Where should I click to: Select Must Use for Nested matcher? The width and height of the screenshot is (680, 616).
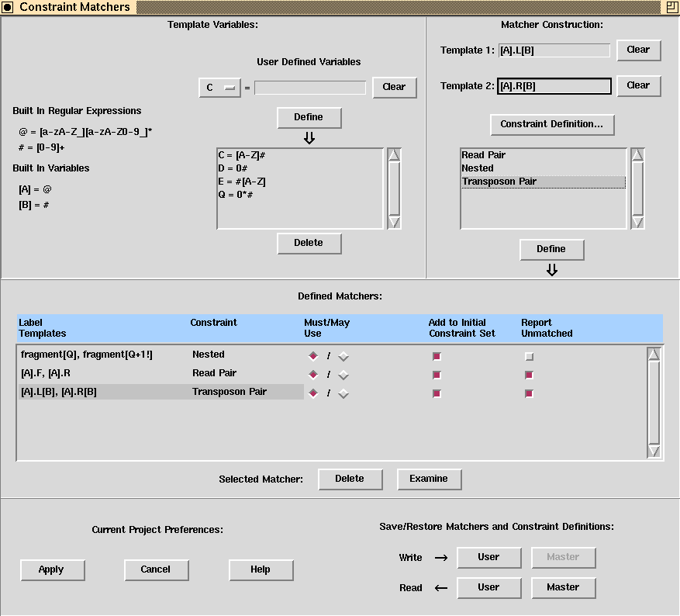(x=313, y=356)
